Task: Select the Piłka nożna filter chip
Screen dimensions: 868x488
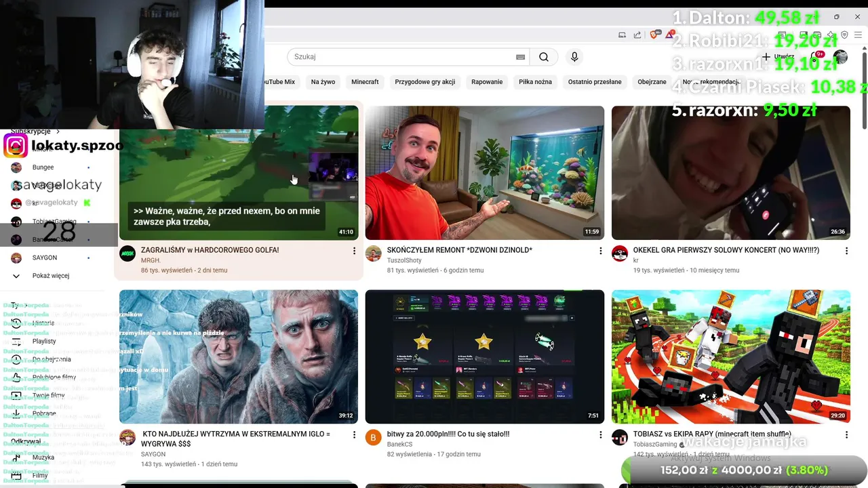Action: (x=536, y=82)
